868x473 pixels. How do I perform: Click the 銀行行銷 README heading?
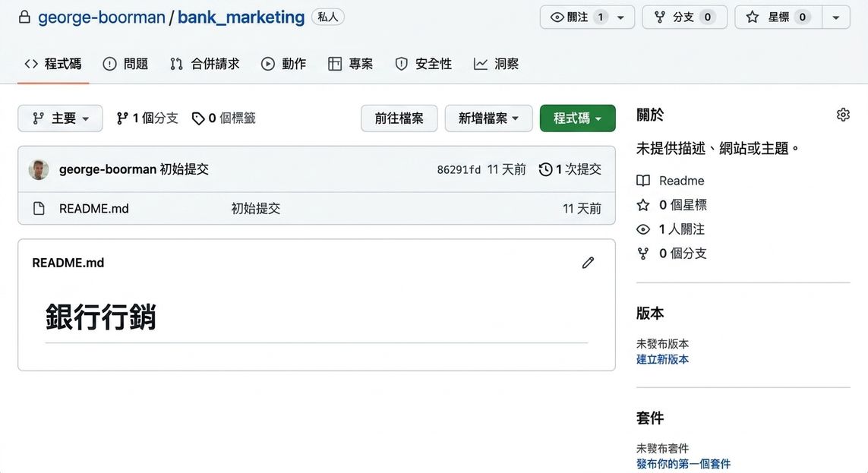pos(100,317)
